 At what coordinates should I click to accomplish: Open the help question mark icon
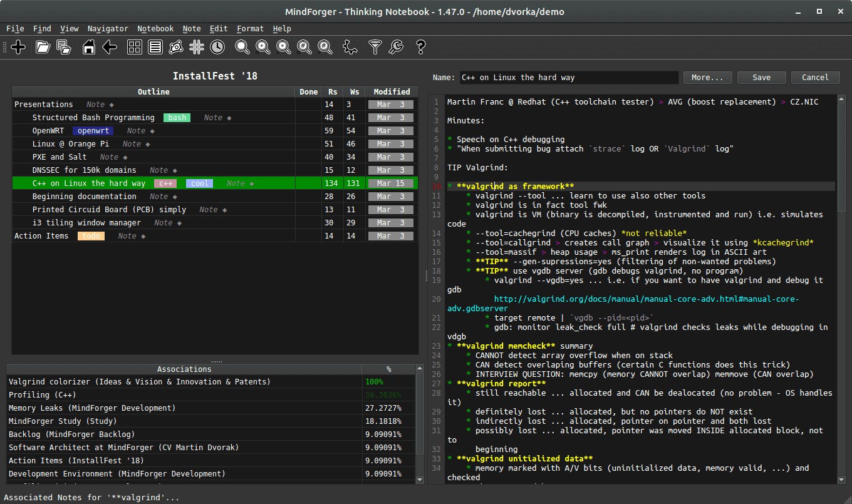[x=420, y=47]
